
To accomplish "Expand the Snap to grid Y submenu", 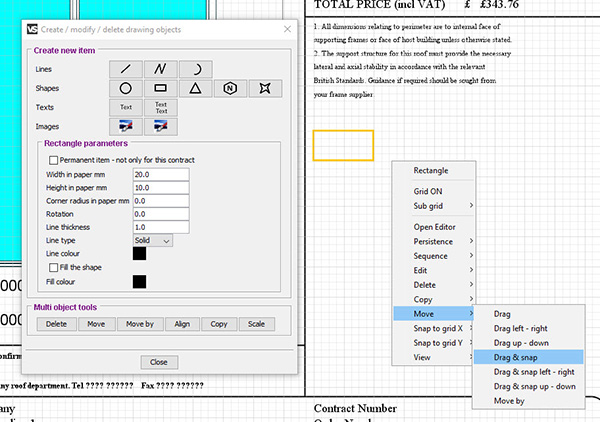I will click(434, 343).
